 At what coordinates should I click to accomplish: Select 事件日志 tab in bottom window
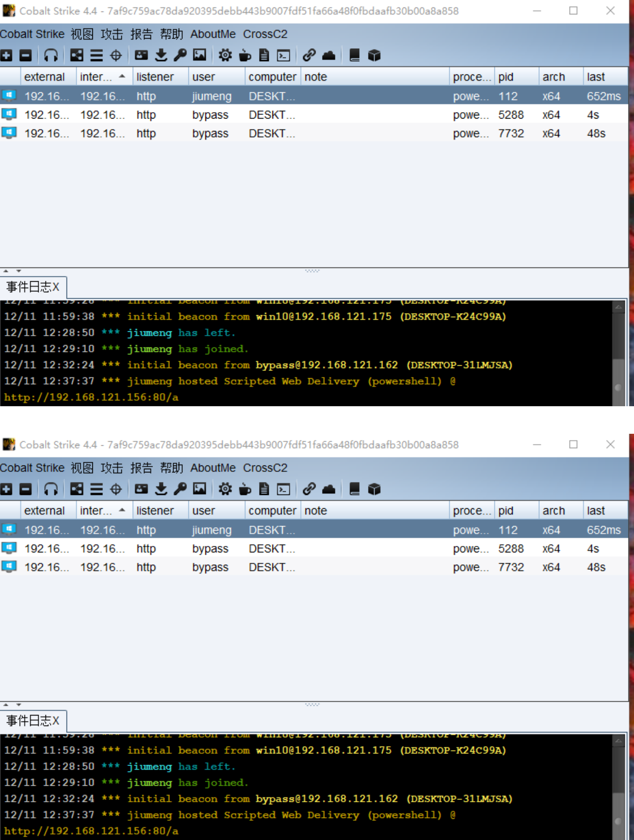[x=33, y=721]
